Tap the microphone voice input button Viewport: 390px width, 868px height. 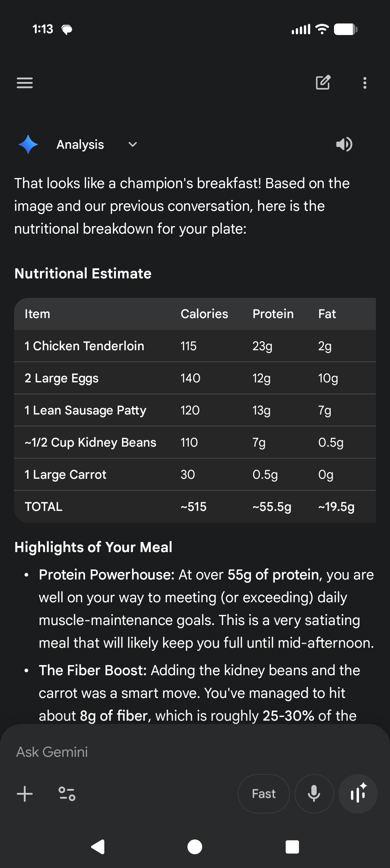(314, 794)
